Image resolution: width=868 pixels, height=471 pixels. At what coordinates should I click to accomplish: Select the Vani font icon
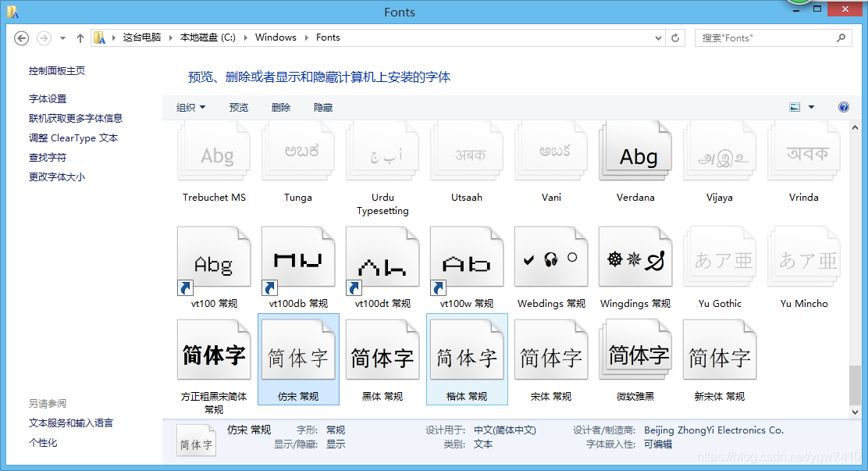pos(551,151)
